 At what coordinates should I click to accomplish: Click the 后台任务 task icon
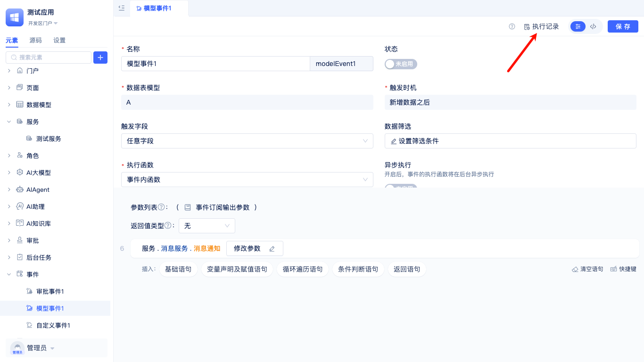[20, 257]
